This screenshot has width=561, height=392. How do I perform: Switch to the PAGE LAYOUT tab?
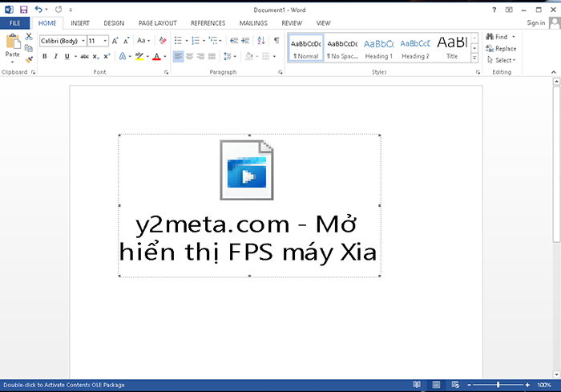pos(157,23)
